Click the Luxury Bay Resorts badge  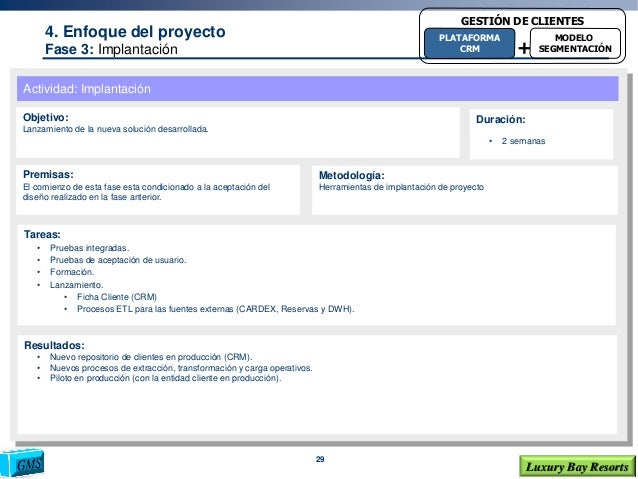pyautogui.click(x=577, y=466)
